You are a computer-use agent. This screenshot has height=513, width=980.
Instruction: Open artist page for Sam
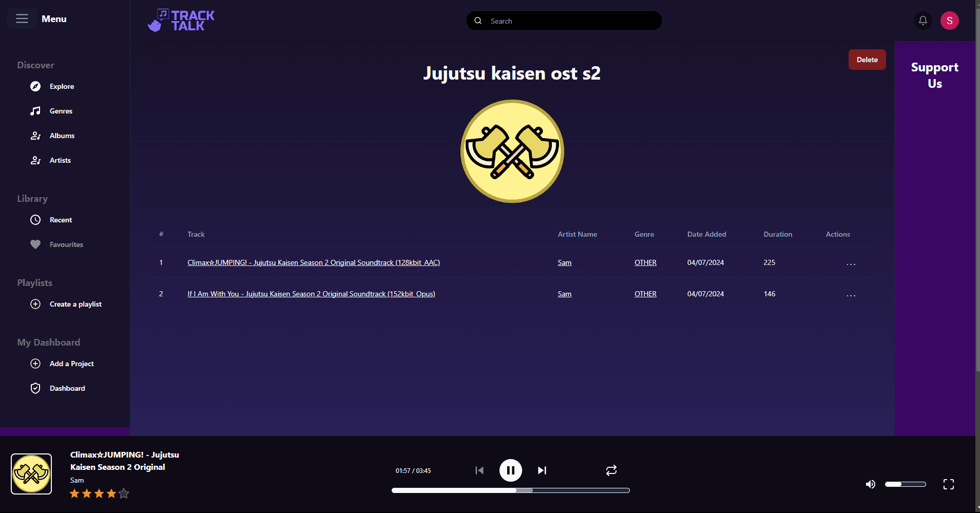click(x=564, y=262)
